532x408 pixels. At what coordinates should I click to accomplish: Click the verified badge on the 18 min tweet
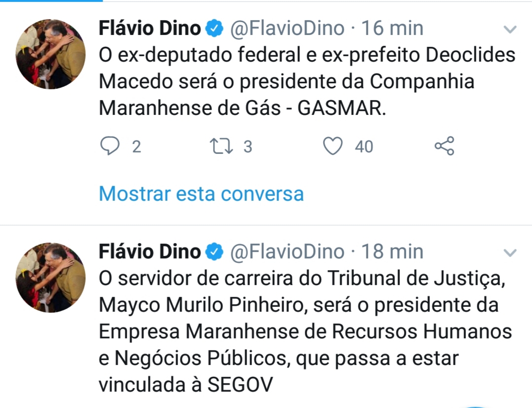(x=214, y=252)
